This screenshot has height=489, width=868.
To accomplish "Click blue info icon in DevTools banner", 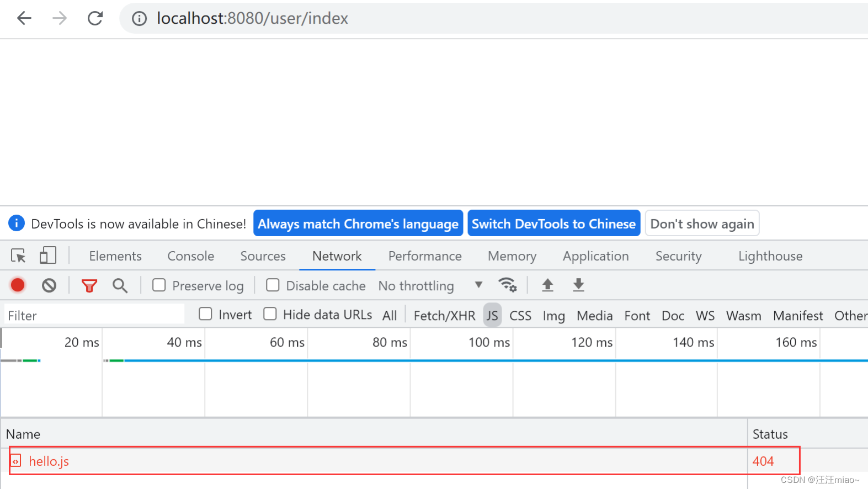I will (x=17, y=224).
